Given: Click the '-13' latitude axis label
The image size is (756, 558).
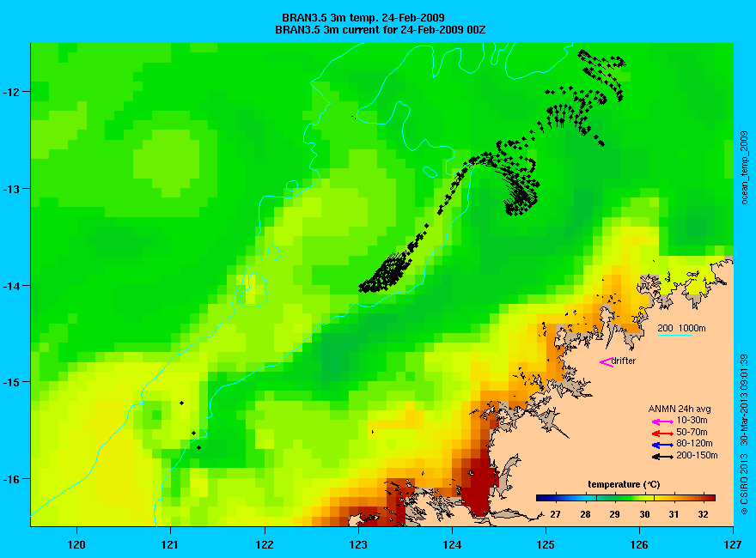Looking at the screenshot, I should (10, 188).
